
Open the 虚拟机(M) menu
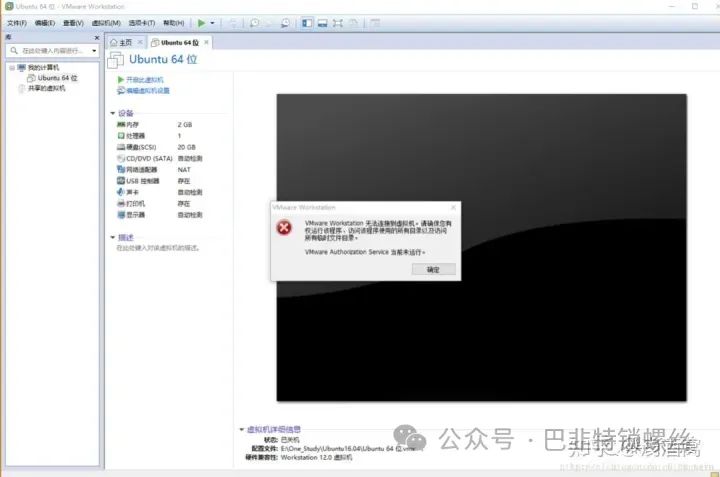click(106, 23)
